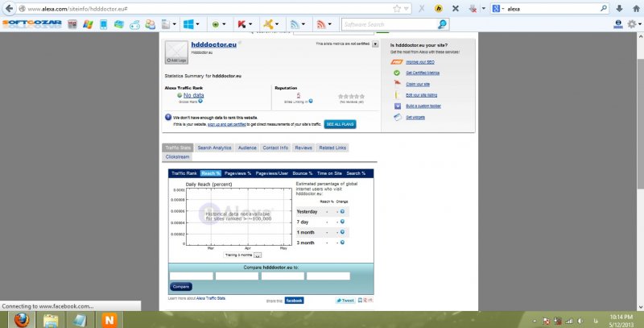Go back with the browser back arrow
The image size is (644, 328).
(9, 8)
